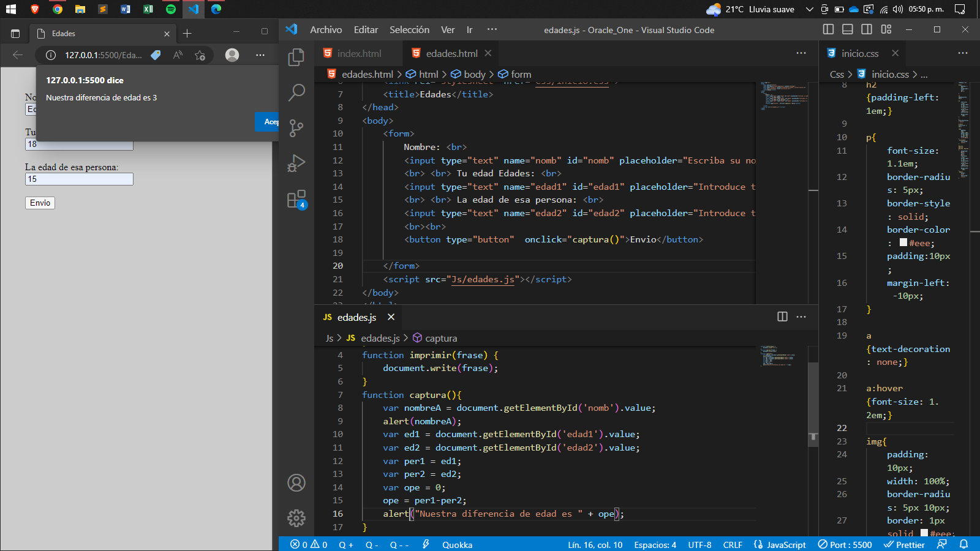Click the age input field containing 15
This screenshot has height=551, width=980.
(x=79, y=179)
